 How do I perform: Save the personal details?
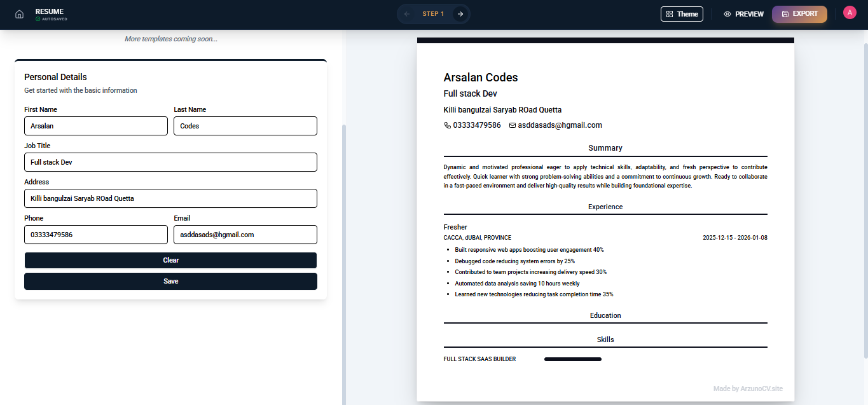pyautogui.click(x=170, y=281)
